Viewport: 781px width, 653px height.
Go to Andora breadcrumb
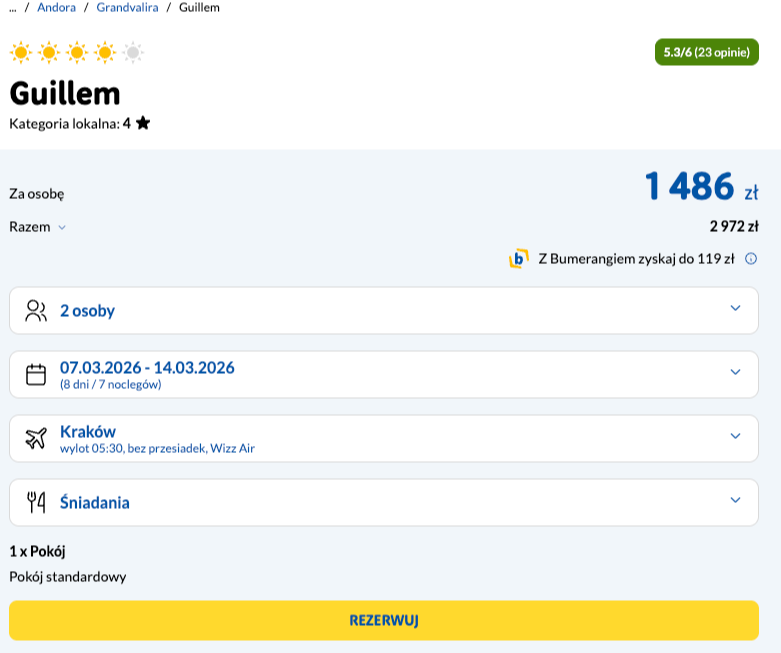[56, 7]
